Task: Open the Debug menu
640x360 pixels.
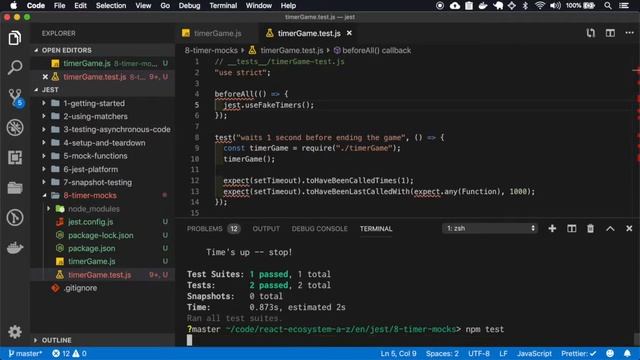Action: 189,6
